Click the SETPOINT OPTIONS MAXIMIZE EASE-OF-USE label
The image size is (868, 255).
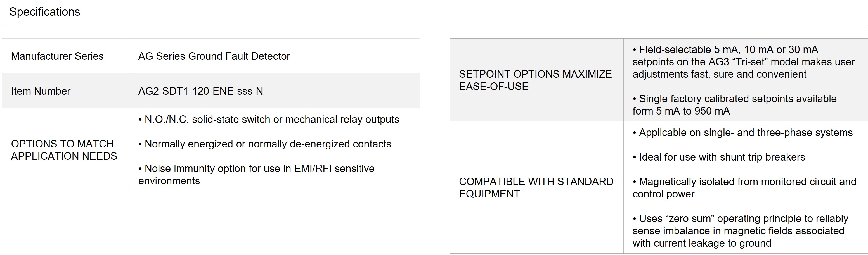[535, 80]
